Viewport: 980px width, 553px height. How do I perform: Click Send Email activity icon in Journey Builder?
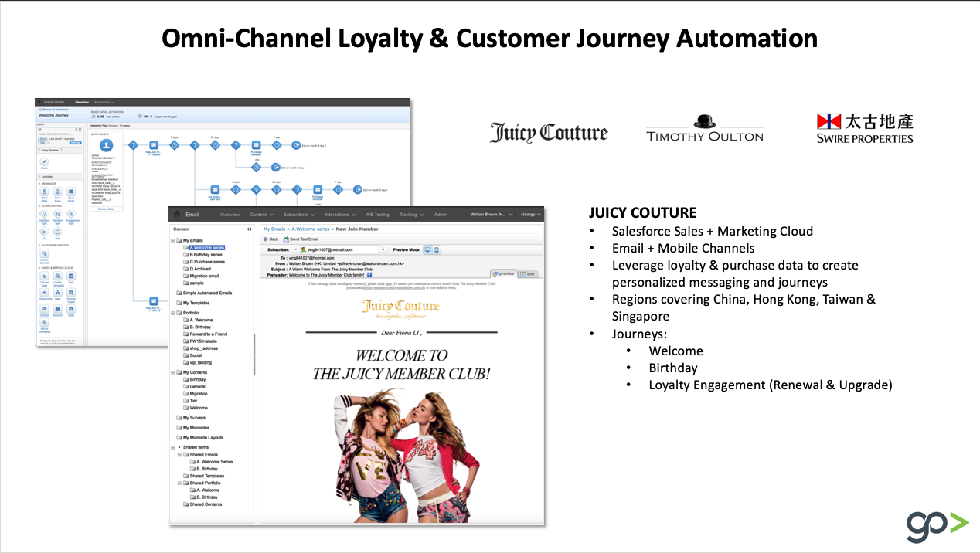[x=71, y=192]
